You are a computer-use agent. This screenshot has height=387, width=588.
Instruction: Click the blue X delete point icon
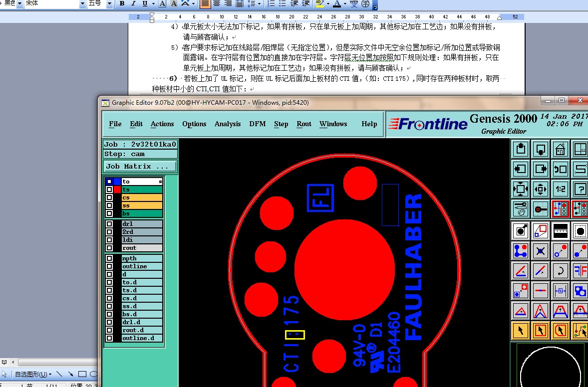tap(541, 251)
